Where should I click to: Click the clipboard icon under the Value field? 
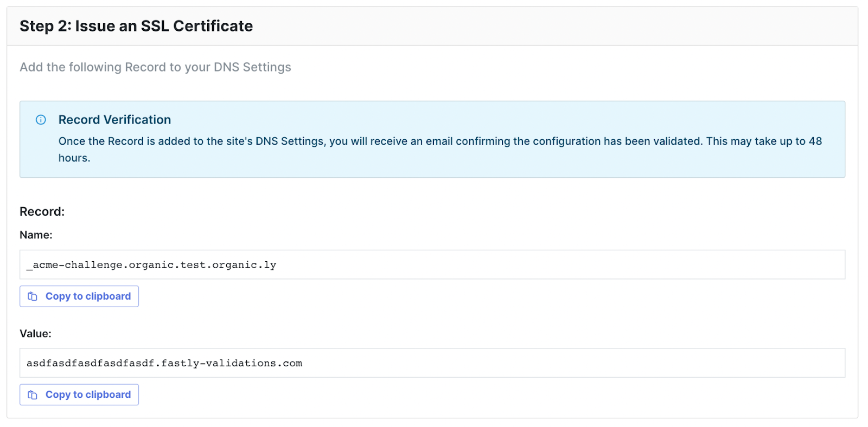tap(33, 395)
